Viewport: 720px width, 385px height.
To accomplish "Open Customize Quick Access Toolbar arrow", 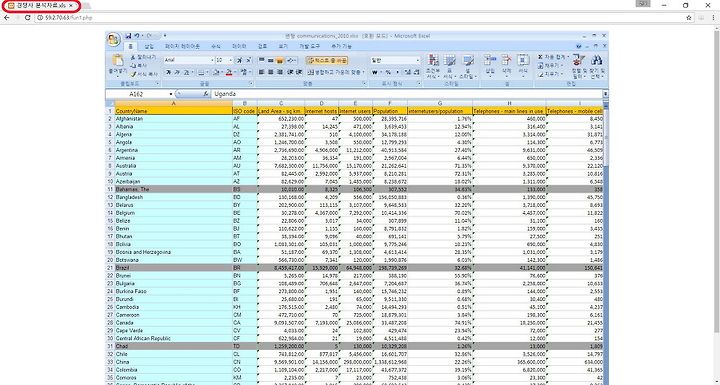I will (165, 35).
